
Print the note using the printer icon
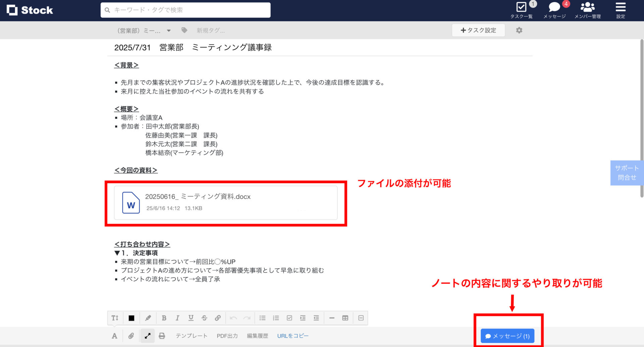162,335
